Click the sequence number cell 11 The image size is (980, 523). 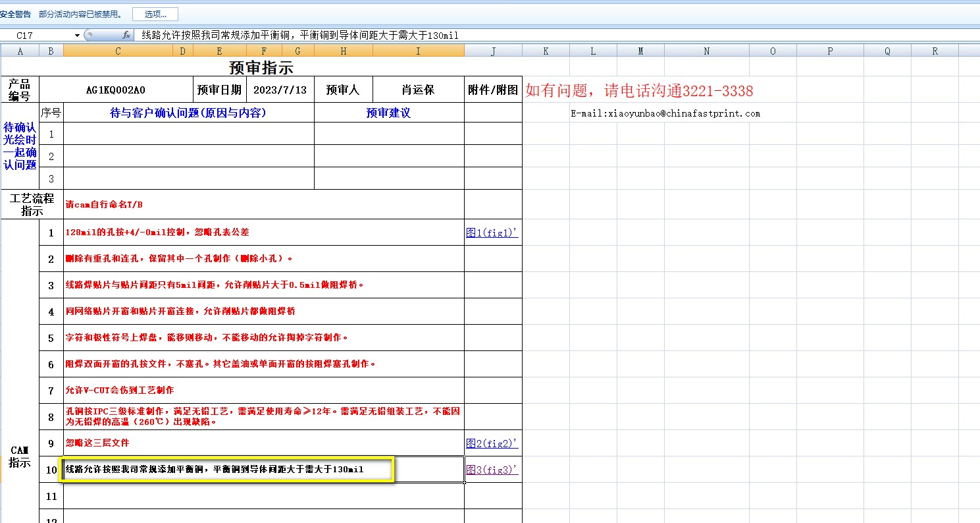click(x=51, y=496)
